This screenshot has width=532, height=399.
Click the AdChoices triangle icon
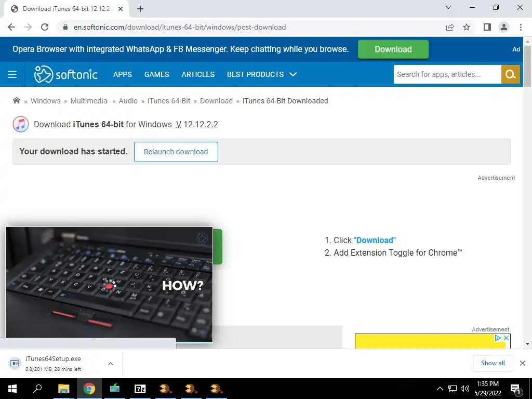coord(498,338)
